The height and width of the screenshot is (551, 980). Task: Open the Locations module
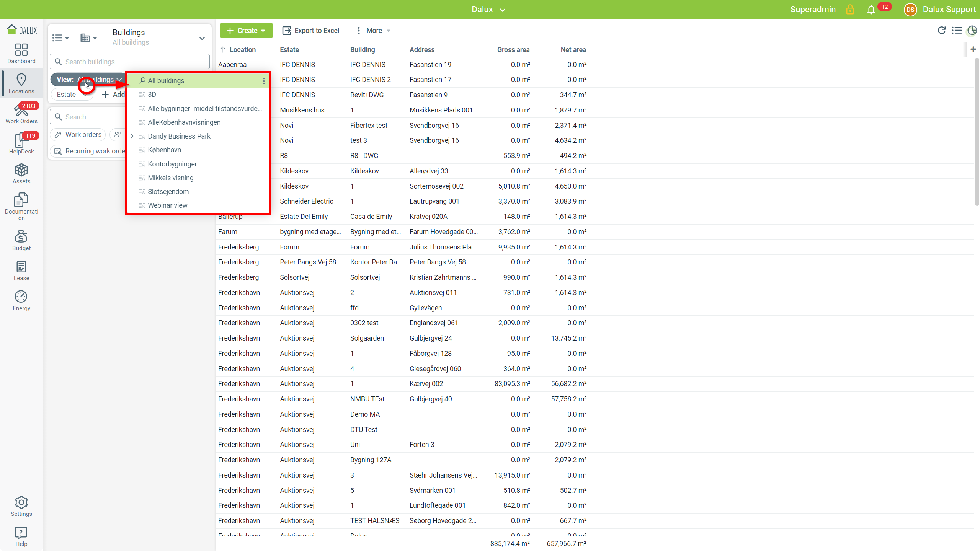pos(21,83)
